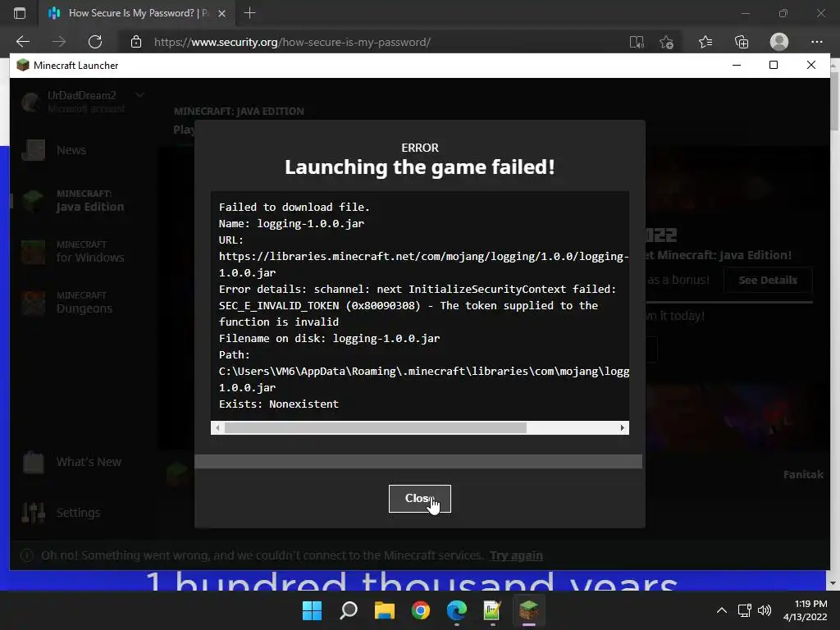
Task: Open Edge Collections
Action: (742, 42)
